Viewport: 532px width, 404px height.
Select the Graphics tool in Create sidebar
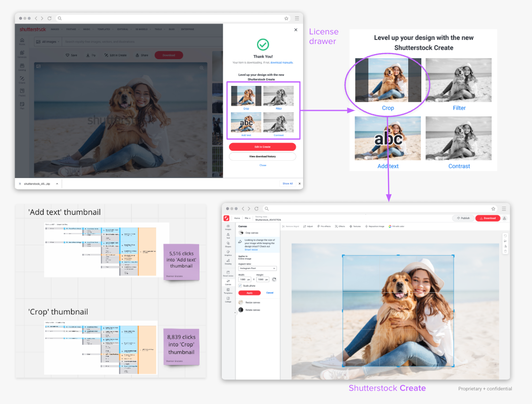tap(228, 253)
